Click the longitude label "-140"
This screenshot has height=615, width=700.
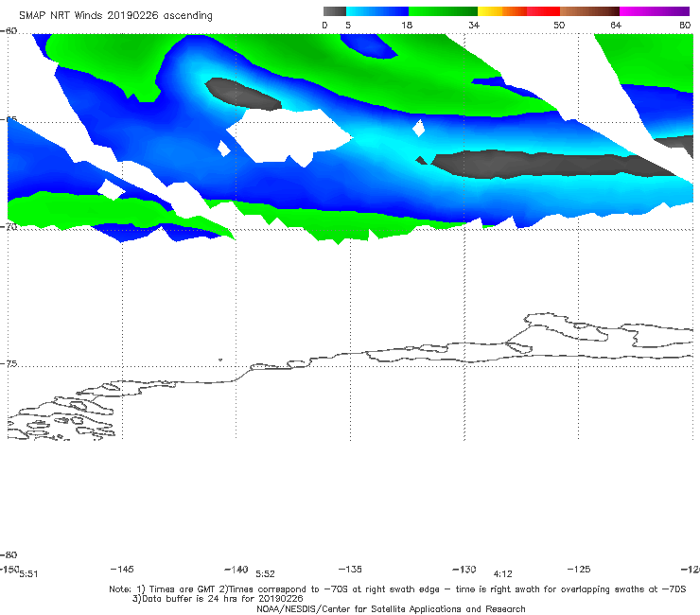pos(236,570)
